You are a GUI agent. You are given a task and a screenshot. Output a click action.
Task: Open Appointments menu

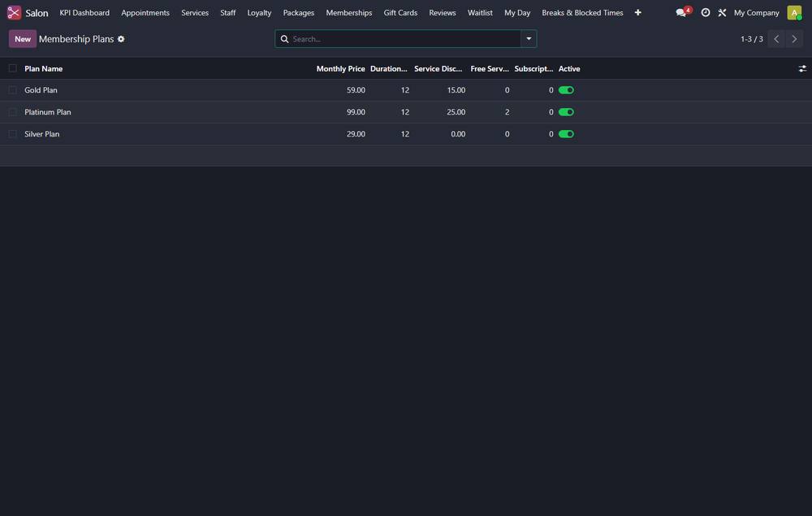tap(145, 12)
